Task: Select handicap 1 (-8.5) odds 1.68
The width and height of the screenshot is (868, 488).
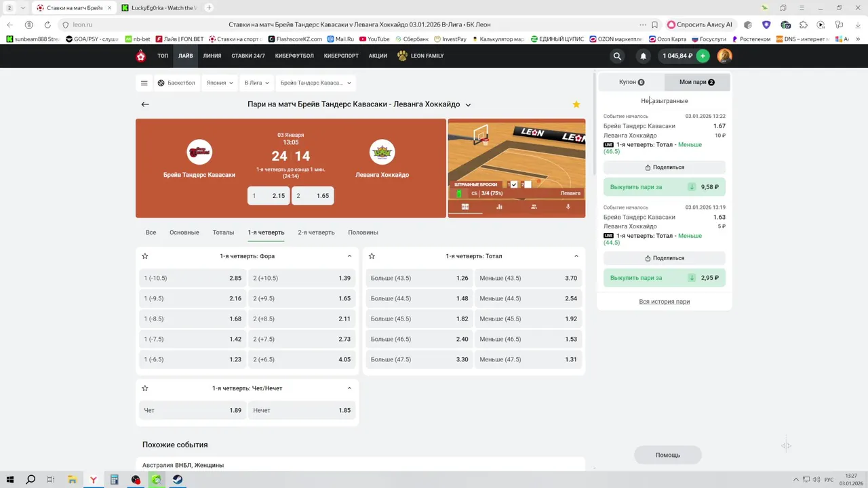Action: [193, 319]
